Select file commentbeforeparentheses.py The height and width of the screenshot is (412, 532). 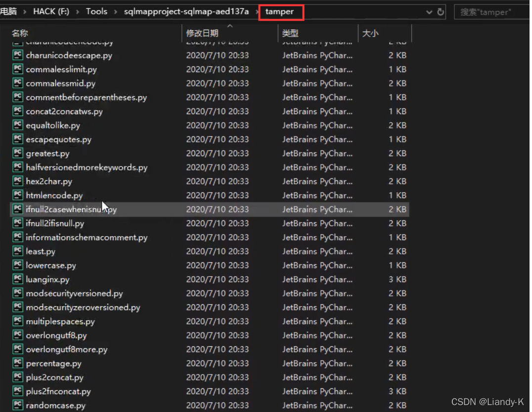pos(86,97)
